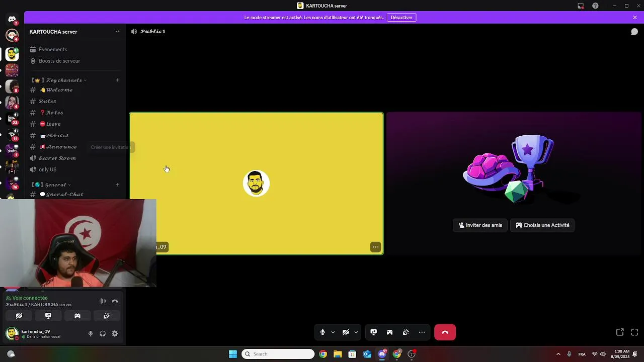Viewport: 644px width, 362px height.
Task: Click screen share button in voice panel
Action: point(48,316)
